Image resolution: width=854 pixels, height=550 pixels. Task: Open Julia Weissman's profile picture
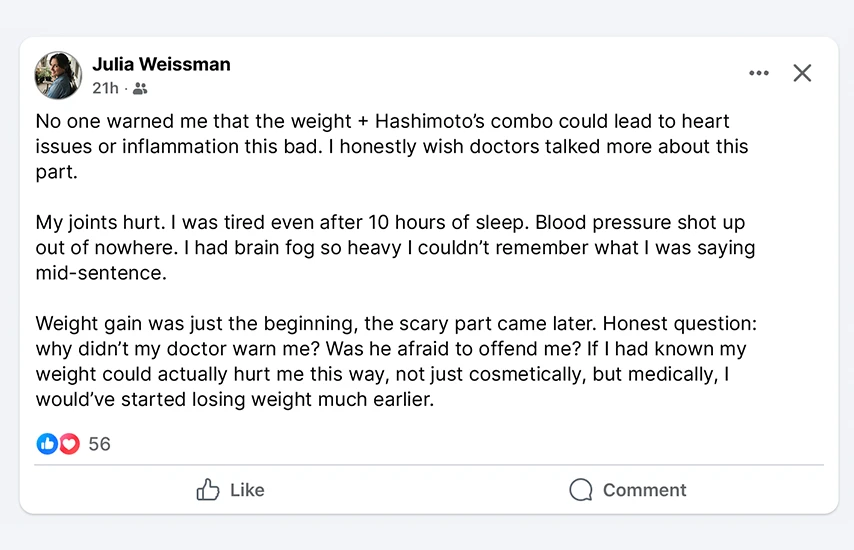click(58, 75)
